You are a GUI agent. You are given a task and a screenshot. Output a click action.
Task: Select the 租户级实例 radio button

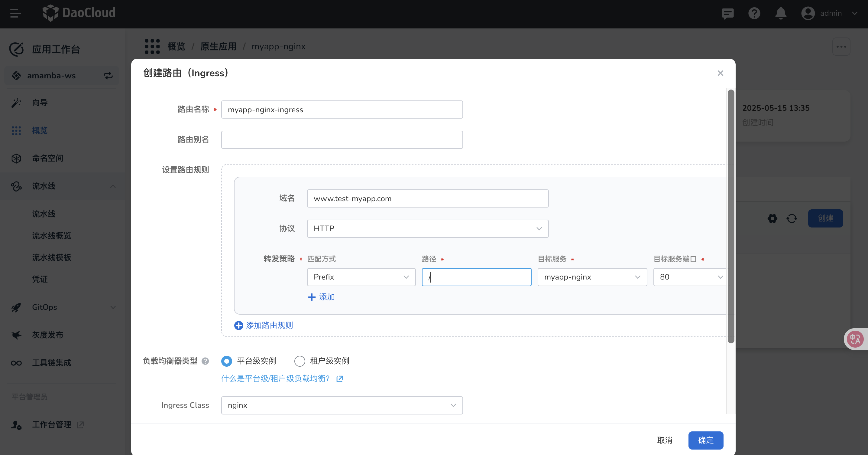300,361
